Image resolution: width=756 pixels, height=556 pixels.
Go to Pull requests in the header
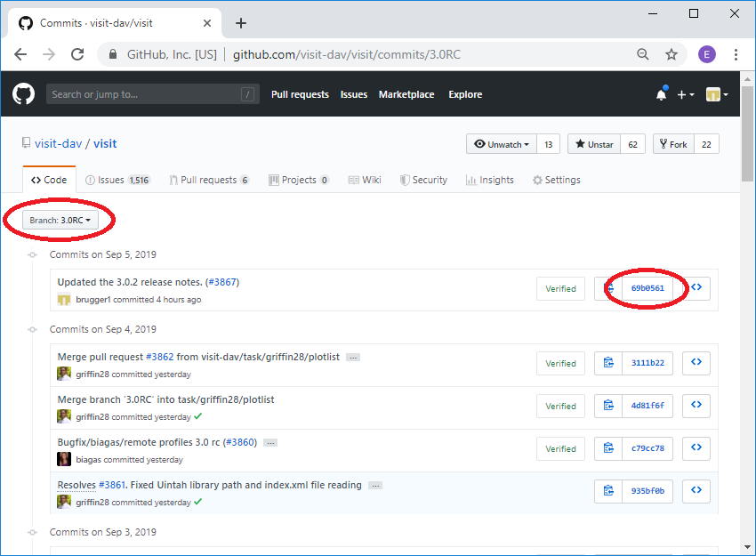tap(300, 94)
